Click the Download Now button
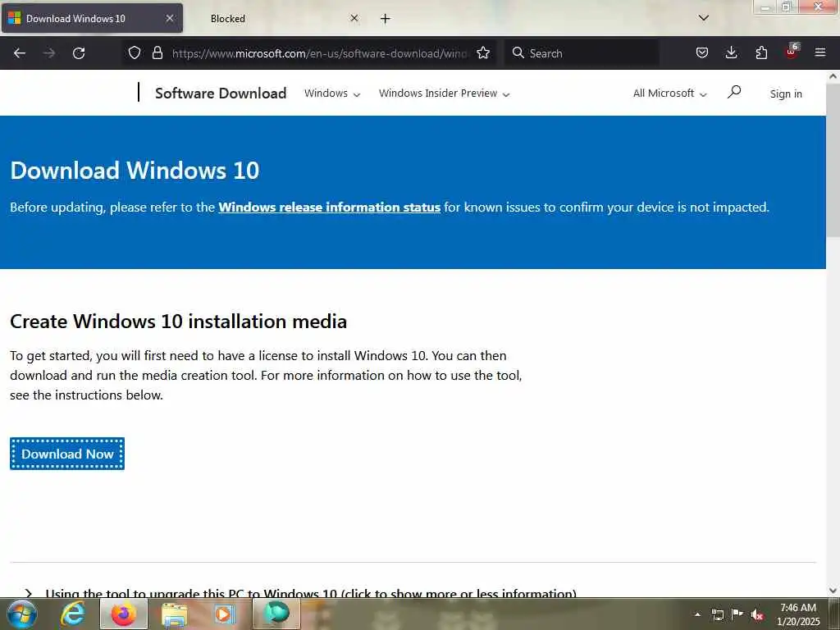 point(67,454)
